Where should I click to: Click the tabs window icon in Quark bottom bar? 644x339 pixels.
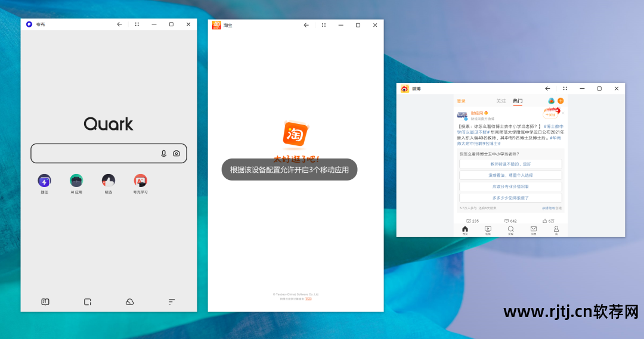pos(88,302)
